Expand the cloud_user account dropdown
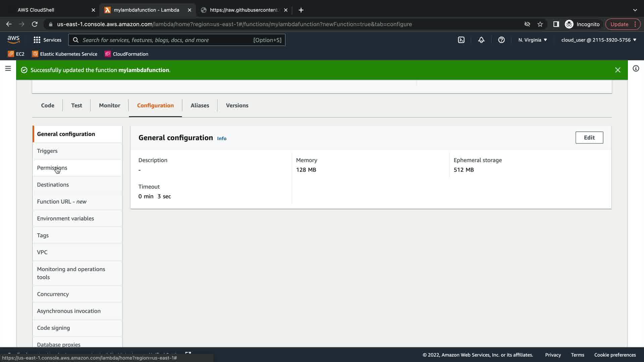 click(x=599, y=40)
